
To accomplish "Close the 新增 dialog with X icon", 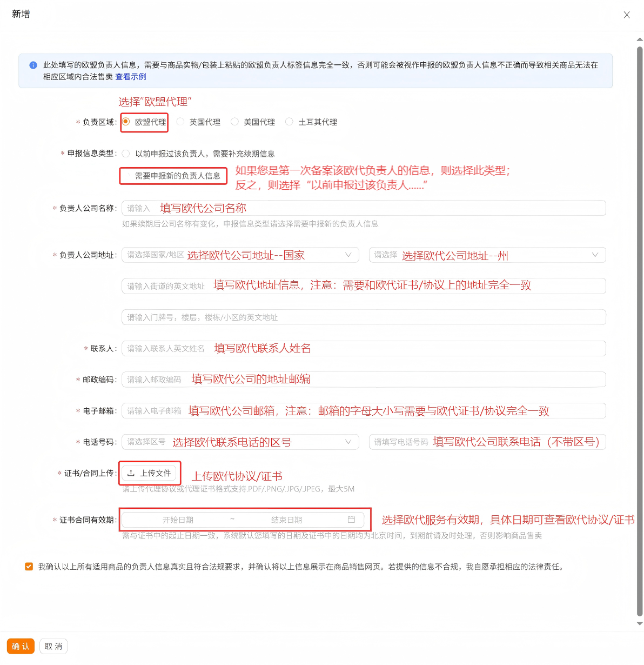I will [x=627, y=15].
